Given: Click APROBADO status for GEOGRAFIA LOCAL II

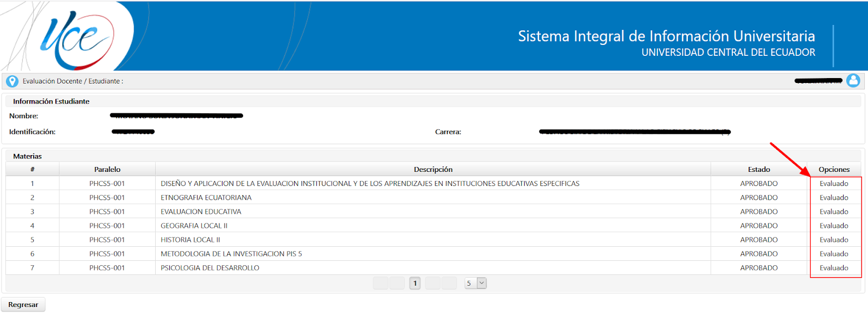Looking at the screenshot, I should pyautogui.click(x=759, y=226).
